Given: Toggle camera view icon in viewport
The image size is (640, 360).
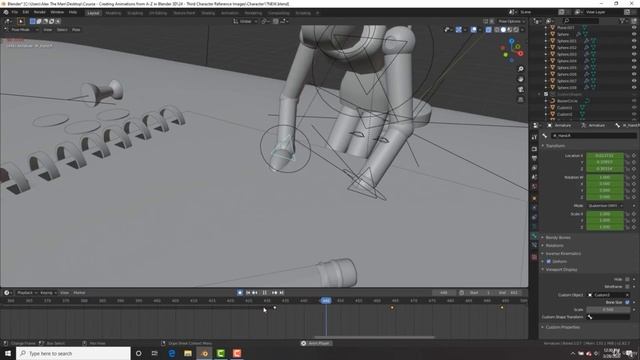Looking at the screenshot, I should [x=520, y=89].
